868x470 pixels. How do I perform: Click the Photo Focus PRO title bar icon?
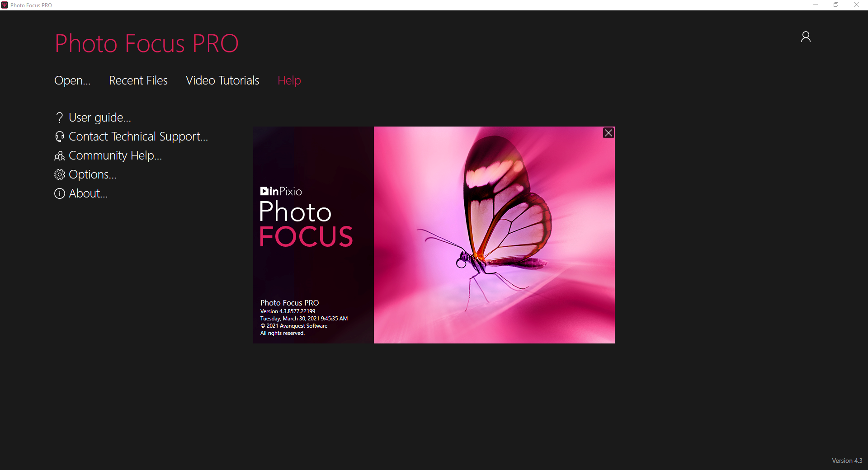pyautogui.click(x=5, y=5)
